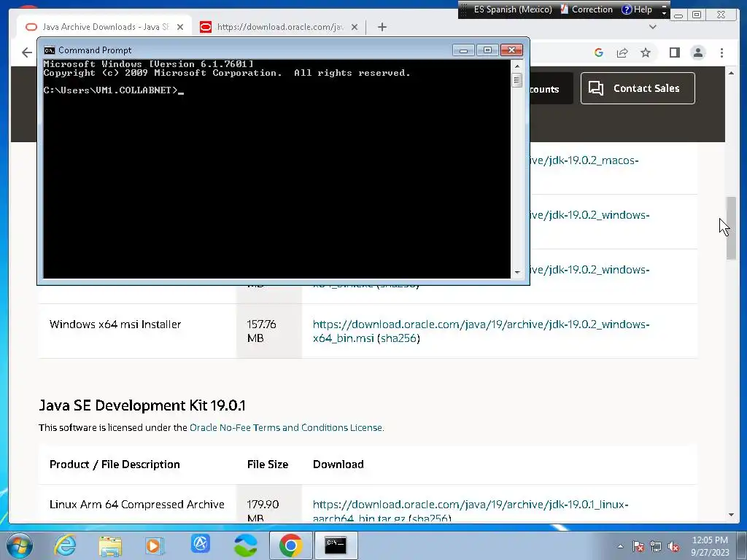
Task: Click 'Product / File Description' column header
Action: (x=115, y=464)
